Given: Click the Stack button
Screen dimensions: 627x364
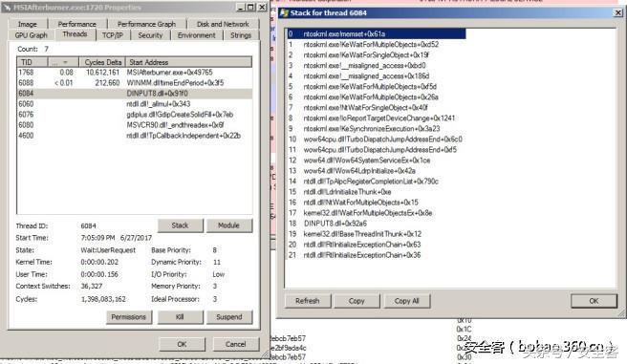Looking at the screenshot, I should (181, 225).
